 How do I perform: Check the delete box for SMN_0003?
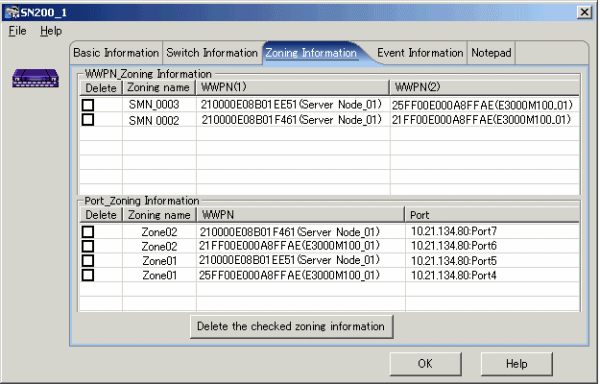click(x=88, y=105)
